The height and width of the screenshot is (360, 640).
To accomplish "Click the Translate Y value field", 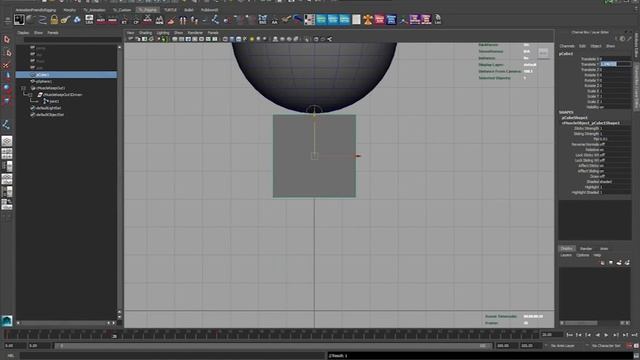I will coord(616,64).
